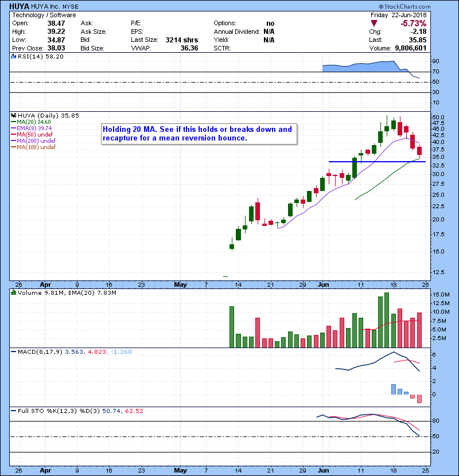
Task: Click the 'Volume 9.81M, EMA(20) 7.83M' label
Action: pyautogui.click(x=67, y=293)
